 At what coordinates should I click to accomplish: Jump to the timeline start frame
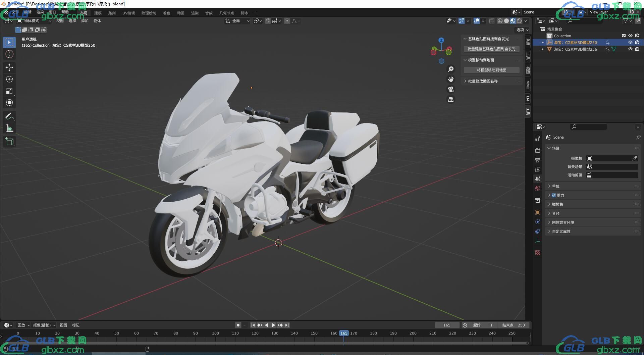tap(253, 325)
